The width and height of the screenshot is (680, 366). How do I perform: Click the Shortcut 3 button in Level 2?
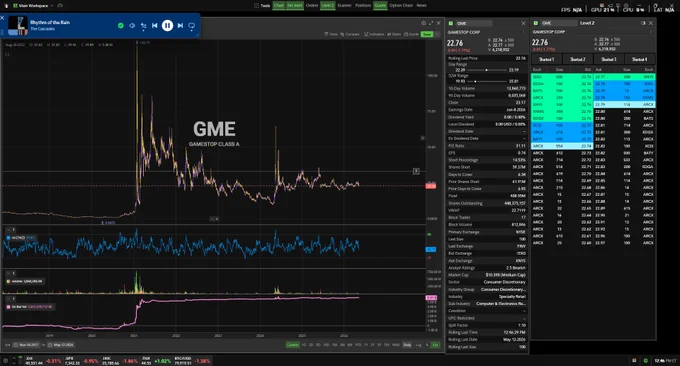coord(608,59)
